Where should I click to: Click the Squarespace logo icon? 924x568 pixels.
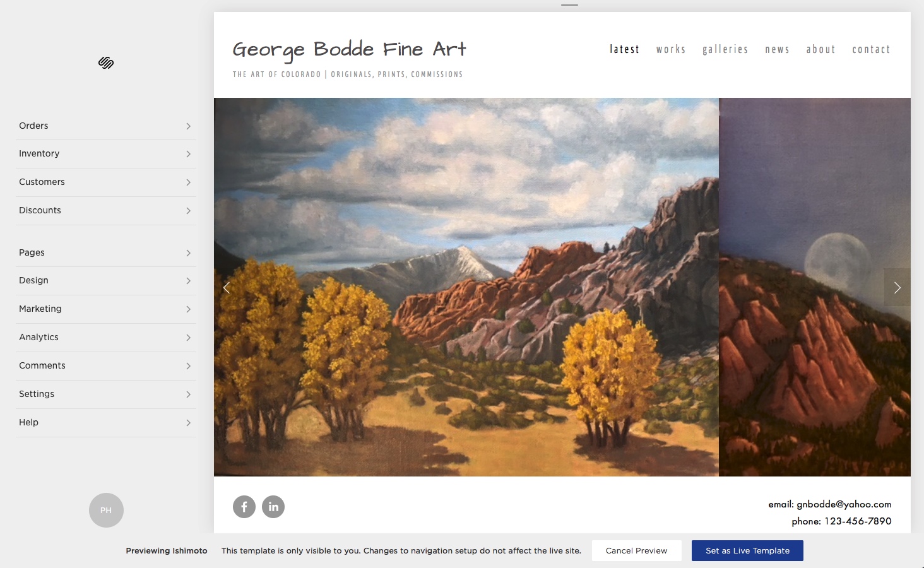click(106, 62)
